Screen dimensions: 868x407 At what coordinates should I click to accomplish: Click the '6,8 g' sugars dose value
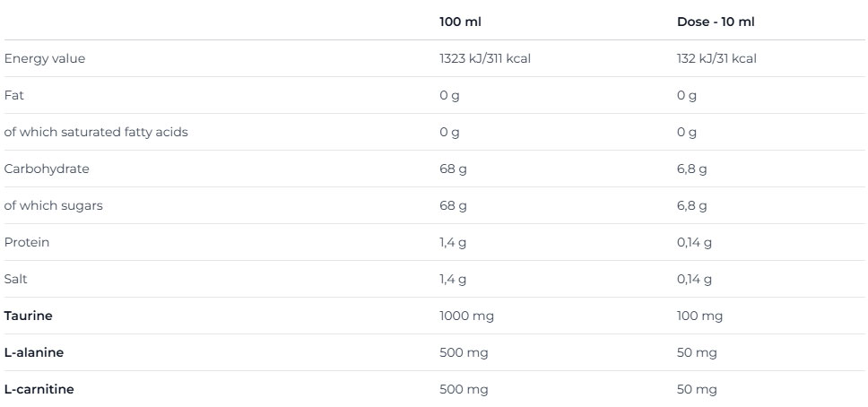692,206
